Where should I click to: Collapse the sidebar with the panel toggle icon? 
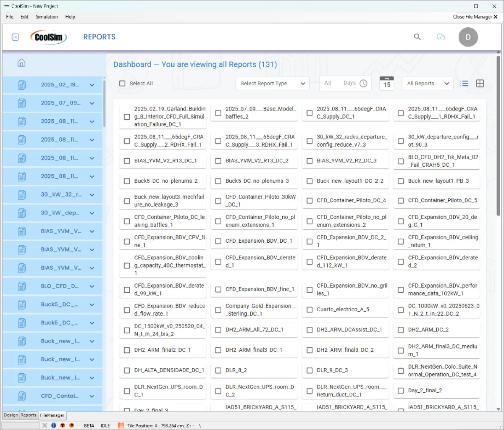tap(16, 37)
